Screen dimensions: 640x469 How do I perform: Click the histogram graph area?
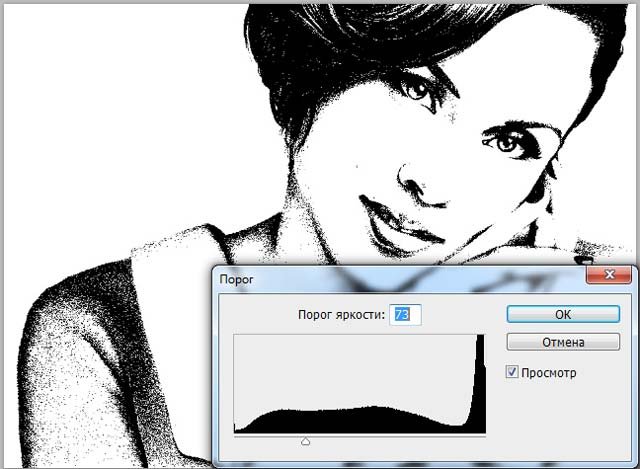coord(360,384)
